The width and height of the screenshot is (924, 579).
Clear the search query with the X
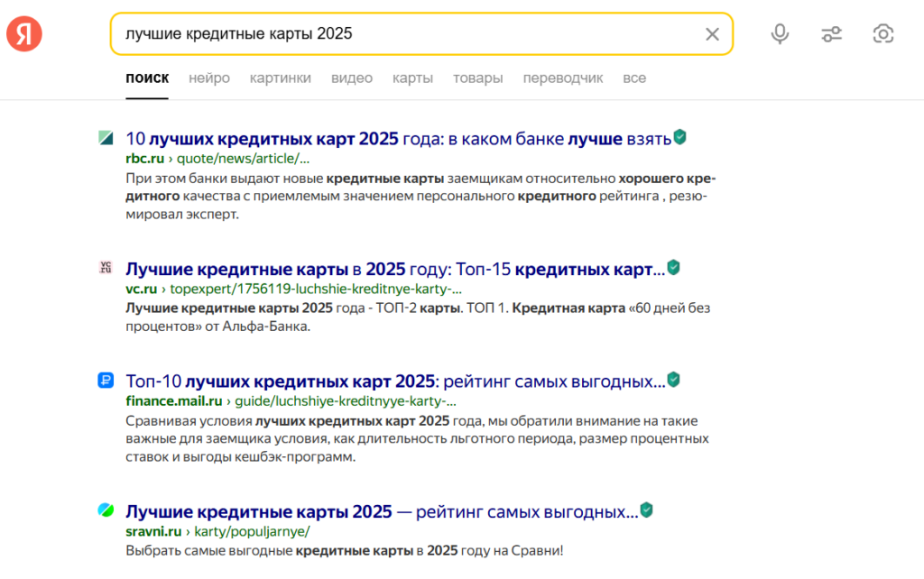click(x=712, y=34)
